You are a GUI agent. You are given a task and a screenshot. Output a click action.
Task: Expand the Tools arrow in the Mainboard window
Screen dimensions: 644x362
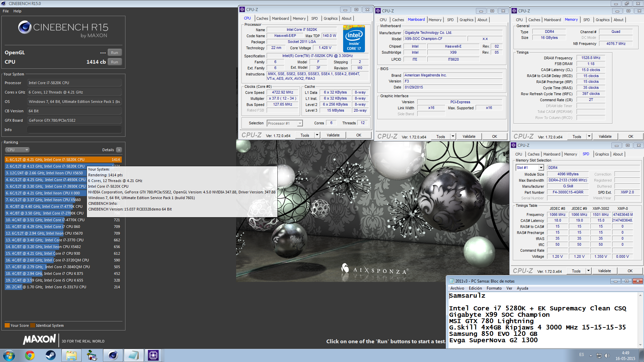tap(453, 136)
